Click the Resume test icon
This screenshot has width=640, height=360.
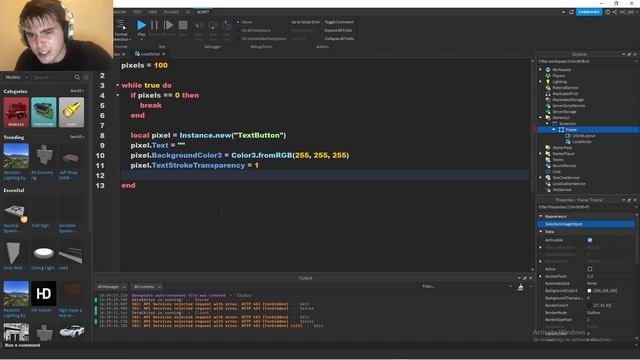tap(168, 25)
